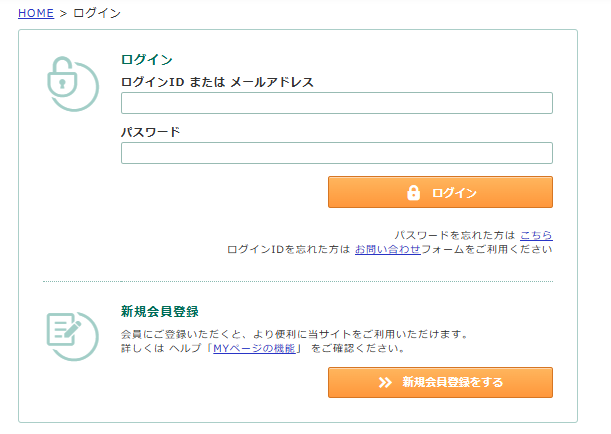Click the pencil-and-note icon beside 新規会員登録

tap(72, 335)
